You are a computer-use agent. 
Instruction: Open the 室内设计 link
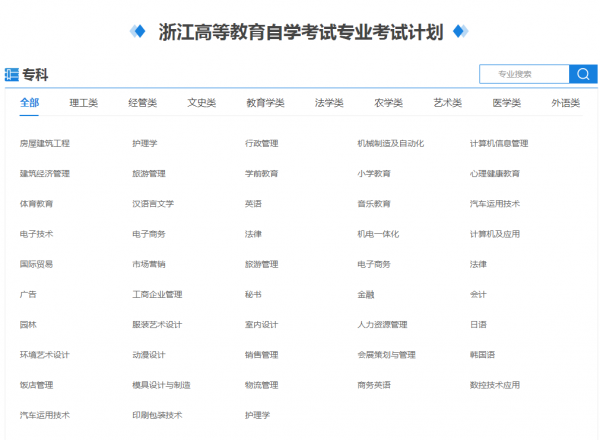(262, 325)
